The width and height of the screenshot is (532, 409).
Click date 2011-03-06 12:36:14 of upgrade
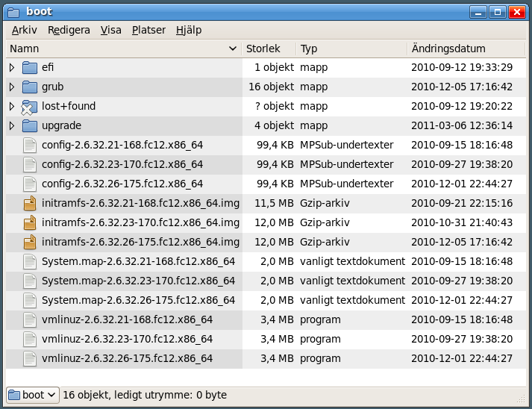[462, 126]
